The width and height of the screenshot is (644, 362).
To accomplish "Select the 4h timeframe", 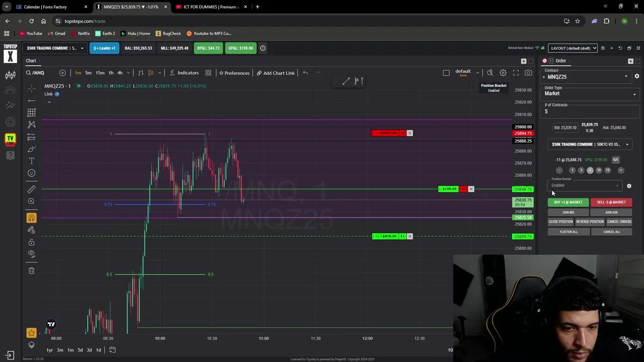I will [120, 73].
